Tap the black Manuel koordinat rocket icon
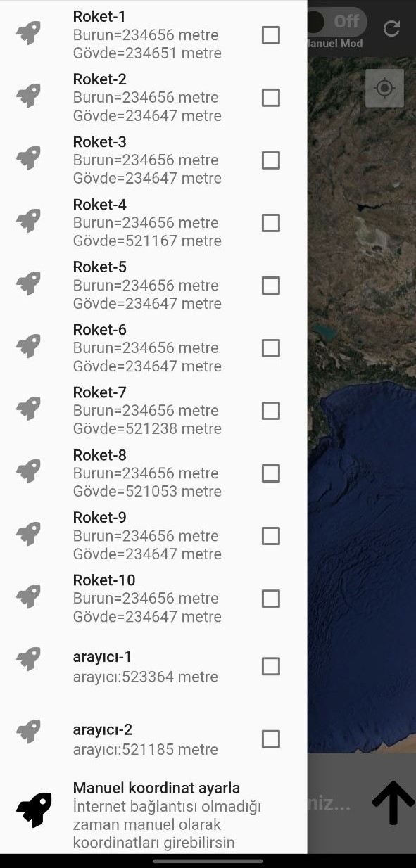 pyautogui.click(x=32, y=809)
